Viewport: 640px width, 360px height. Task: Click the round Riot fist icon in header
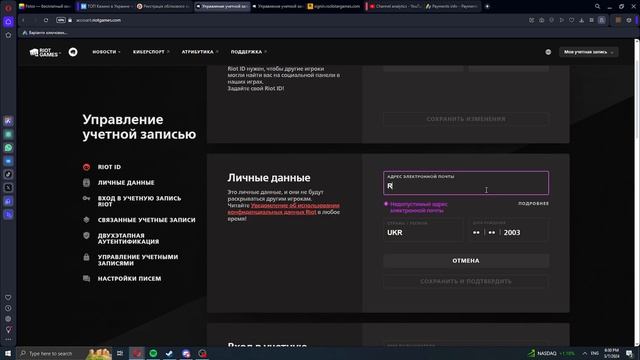pos(73,52)
